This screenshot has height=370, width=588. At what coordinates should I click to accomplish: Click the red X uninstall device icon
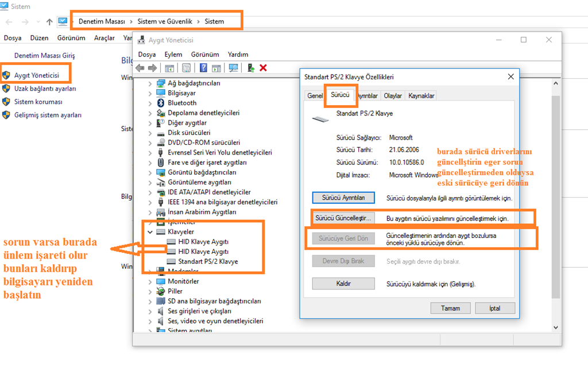point(263,68)
